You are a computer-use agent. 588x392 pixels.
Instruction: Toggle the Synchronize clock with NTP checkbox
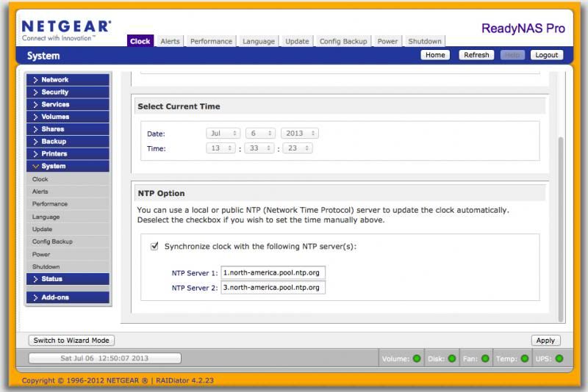pyautogui.click(x=154, y=247)
